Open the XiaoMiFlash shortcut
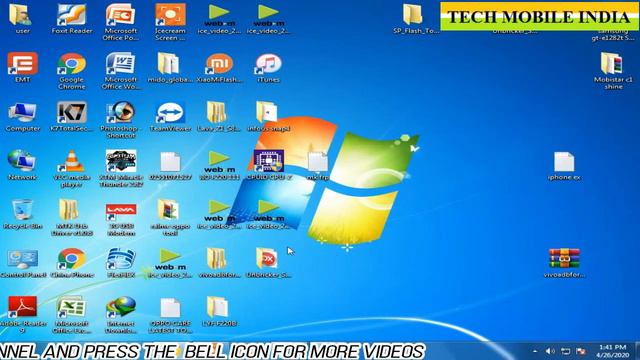 [x=219, y=64]
